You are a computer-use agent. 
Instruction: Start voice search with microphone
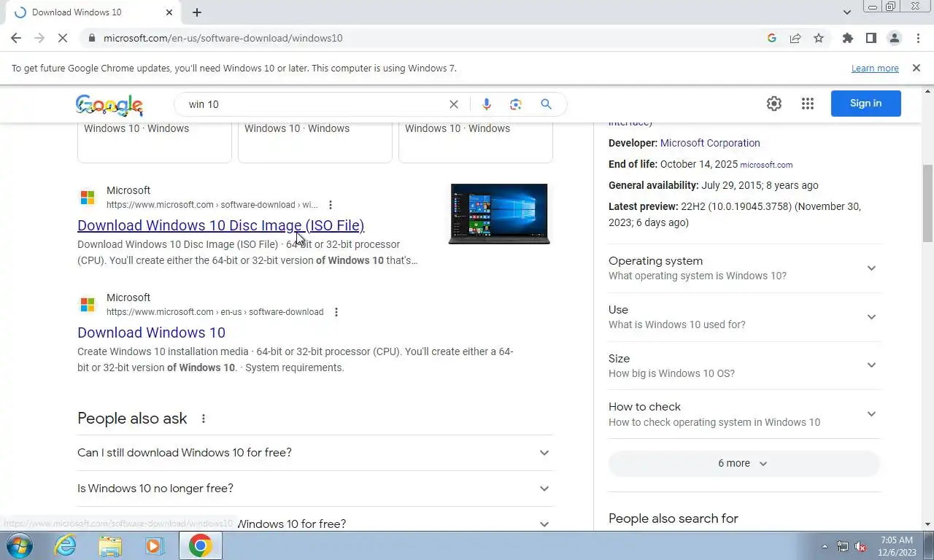pyautogui.click(x=487, y=104)
